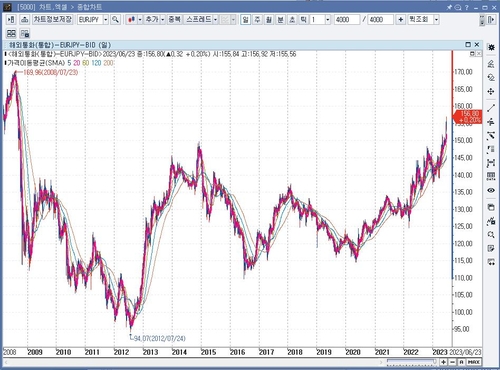Click the 120 SMA period label
The height and width of the screenshot is (370, 500).
(96, 63)
